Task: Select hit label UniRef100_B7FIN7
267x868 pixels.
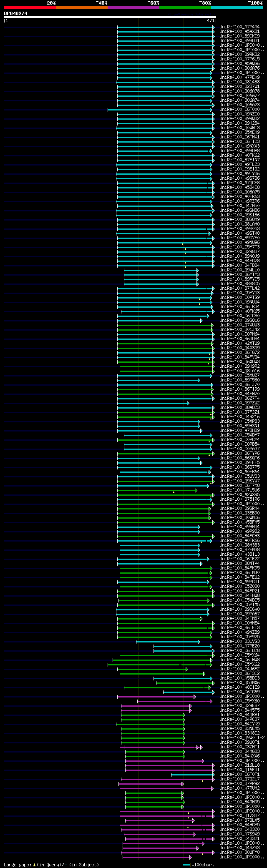Action: [239, 160]
